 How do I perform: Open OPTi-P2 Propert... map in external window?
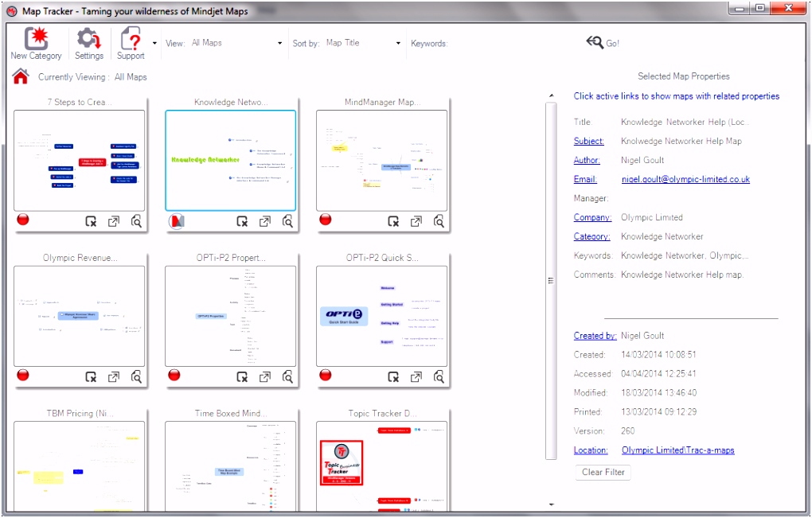(264, 377)
